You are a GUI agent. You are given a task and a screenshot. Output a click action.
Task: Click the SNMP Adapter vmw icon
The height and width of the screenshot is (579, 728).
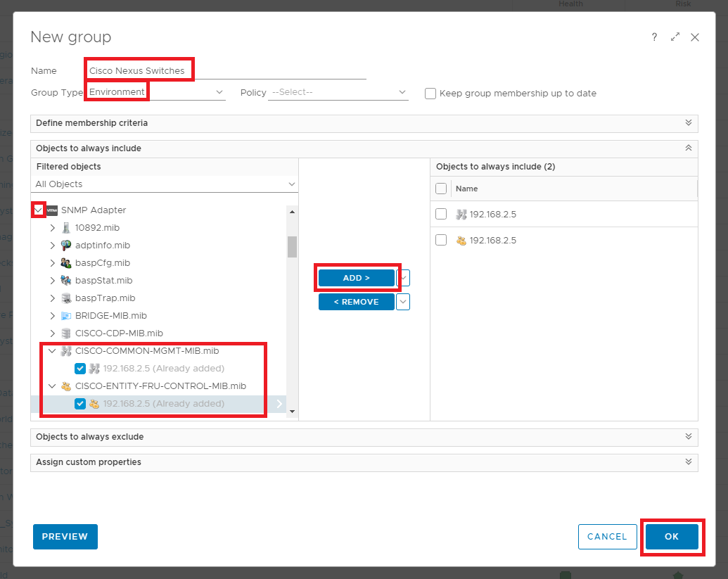pos(52,210)
